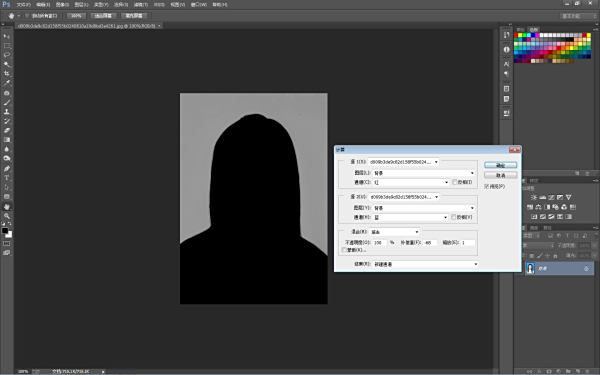600x375 pixels.
Task: Add Color Balance adjustment icon
Action: tap(538, 207)
